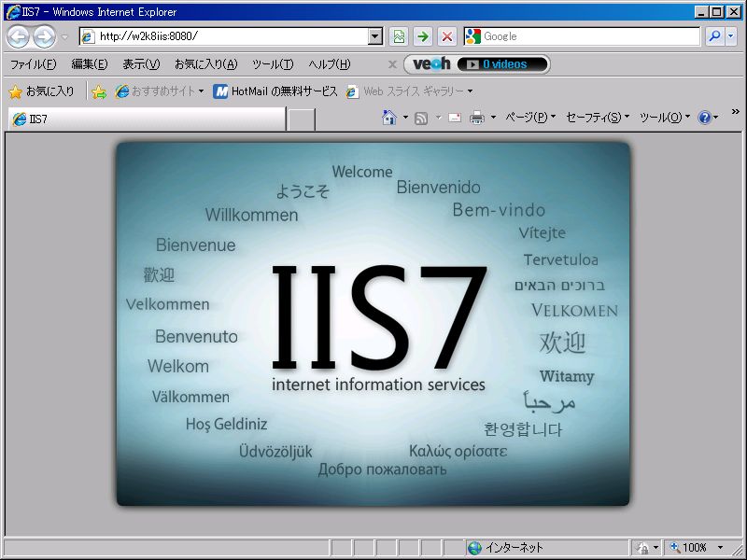
Task: Click the Home icon in command bar
Action: (x=389, y=118)
